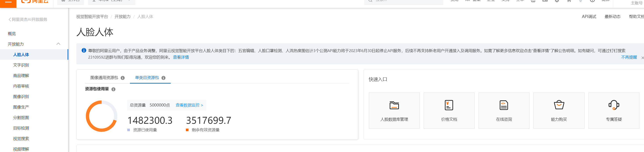The image size is (644, 152).
Task: Click the Alibaba Cloud logo
Action: [x=35, y=2]
